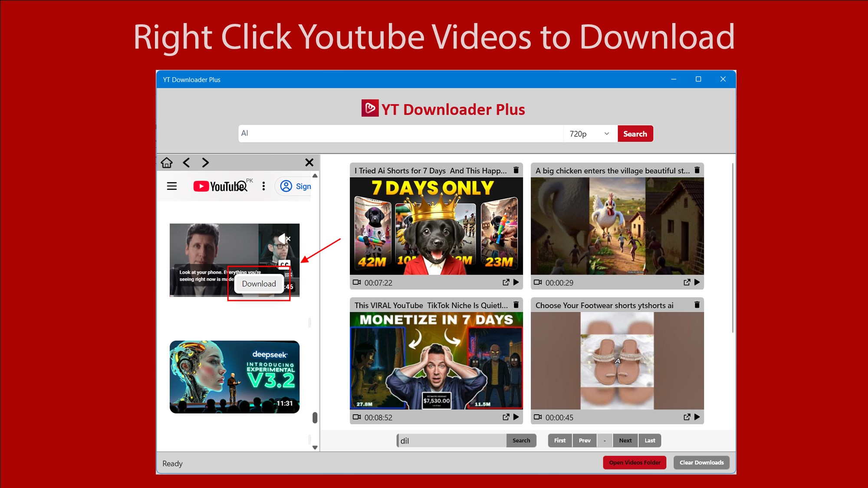Click the camera icon beside 00:08:52
Viewport: 868px width, 488px height.
[357, 417]
